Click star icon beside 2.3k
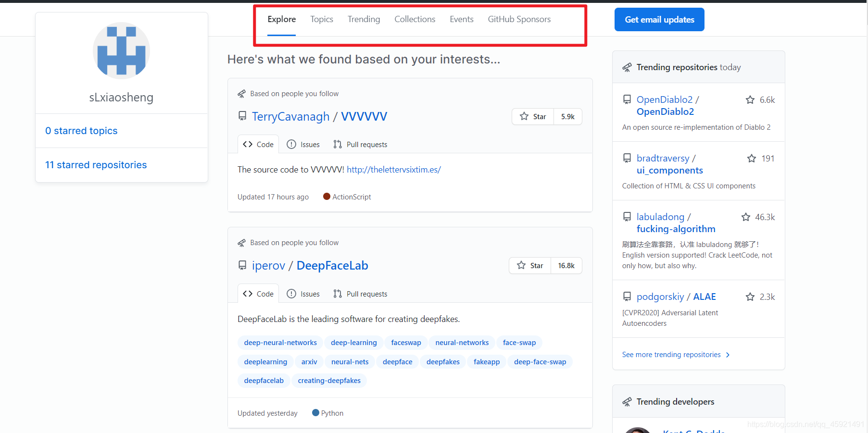This screenshot has height=433, width=868. click(750, 297)
